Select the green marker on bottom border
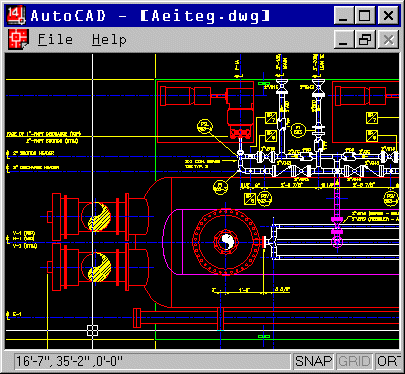Screen dimensions: 405x374 (x=264, y=337)
